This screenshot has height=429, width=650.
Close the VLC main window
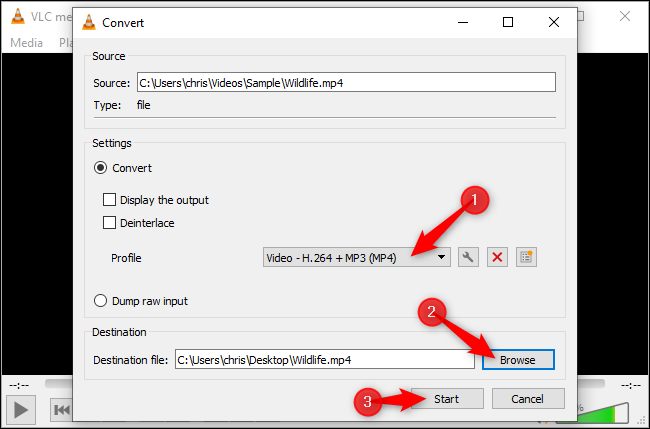point(625,16)
